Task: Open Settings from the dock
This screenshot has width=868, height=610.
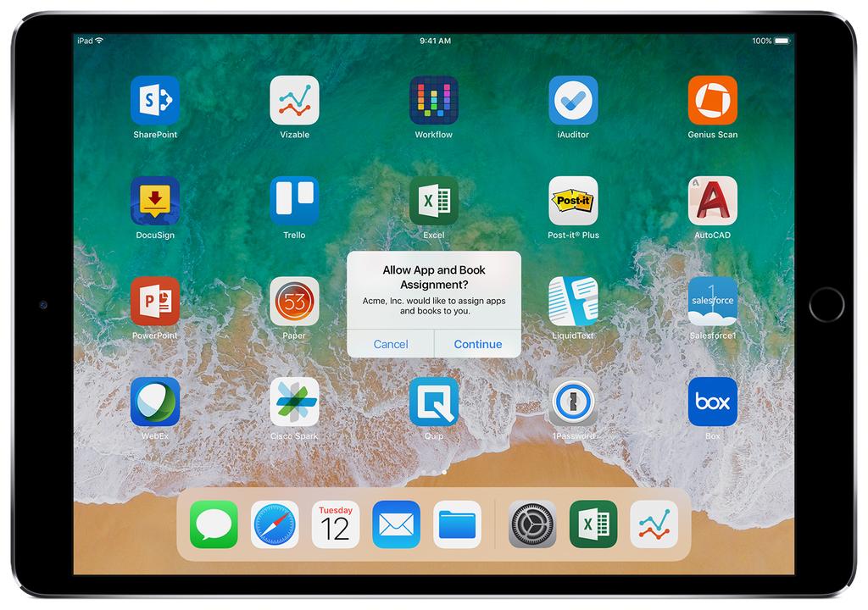Action: click(x=532, y=524)
